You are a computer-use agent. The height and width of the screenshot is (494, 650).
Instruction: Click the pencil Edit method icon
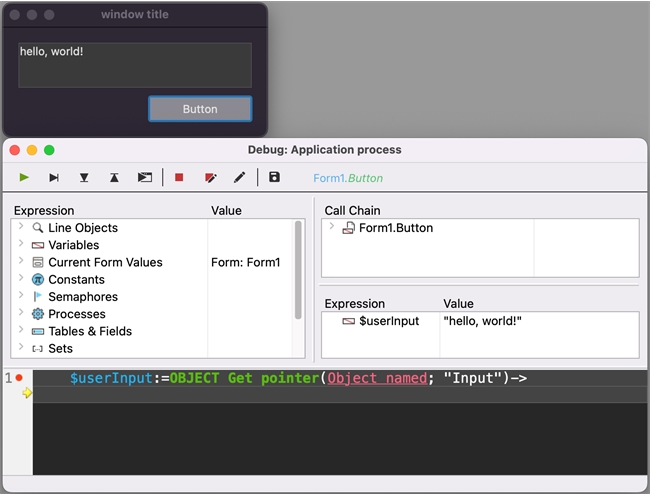tap(239, 178)
